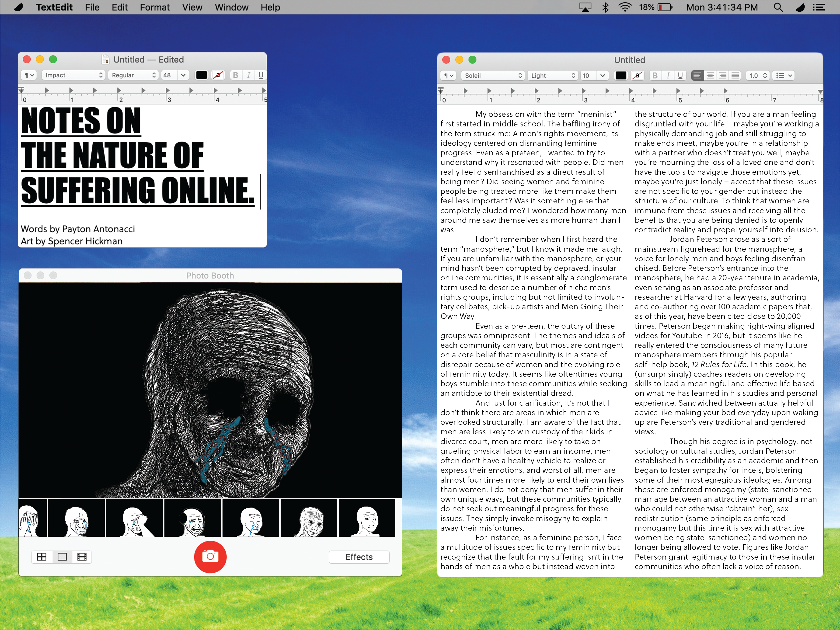Toggle Underline in the right window toolbar
The width and height of the screenshot is (840, 630).
680,76
